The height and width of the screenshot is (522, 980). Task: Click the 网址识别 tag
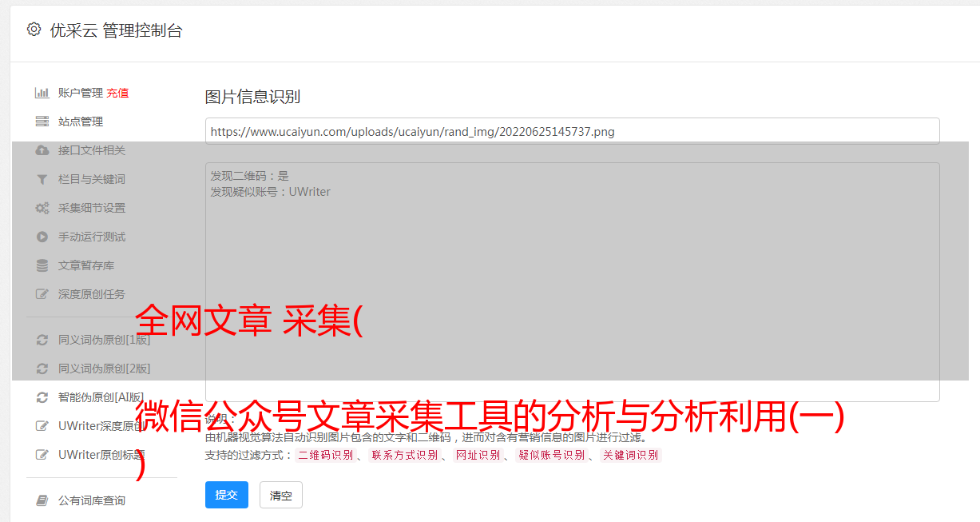(x=478, y=455)
